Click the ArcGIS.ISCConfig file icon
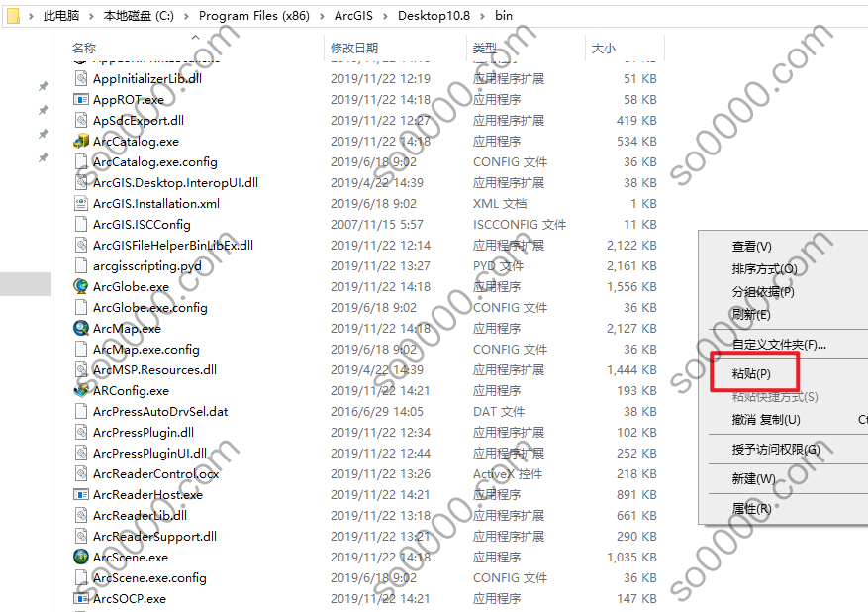This screenshot has height=612, width=868. pos(81,225)
